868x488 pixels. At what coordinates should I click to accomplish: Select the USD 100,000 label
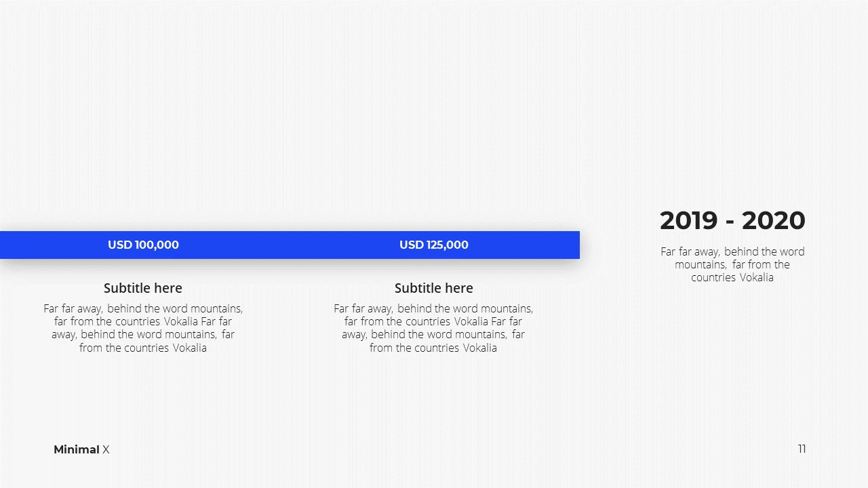point(143,245)
